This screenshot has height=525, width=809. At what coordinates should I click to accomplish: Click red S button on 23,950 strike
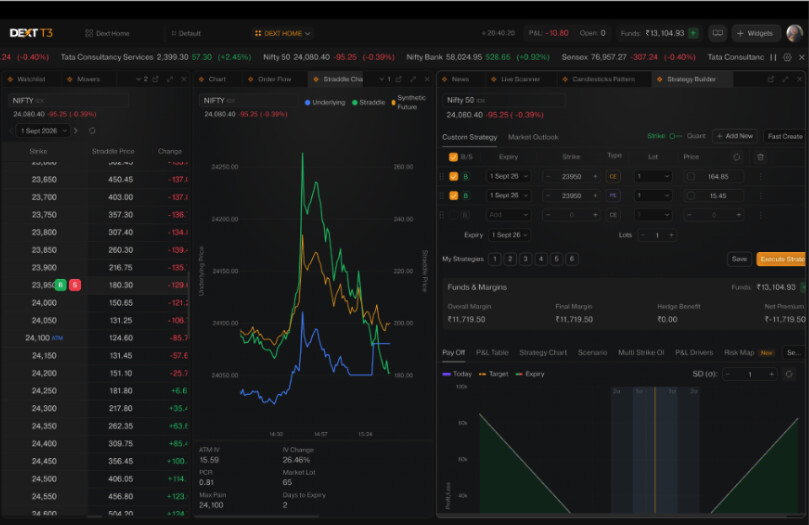coord(75,285)
